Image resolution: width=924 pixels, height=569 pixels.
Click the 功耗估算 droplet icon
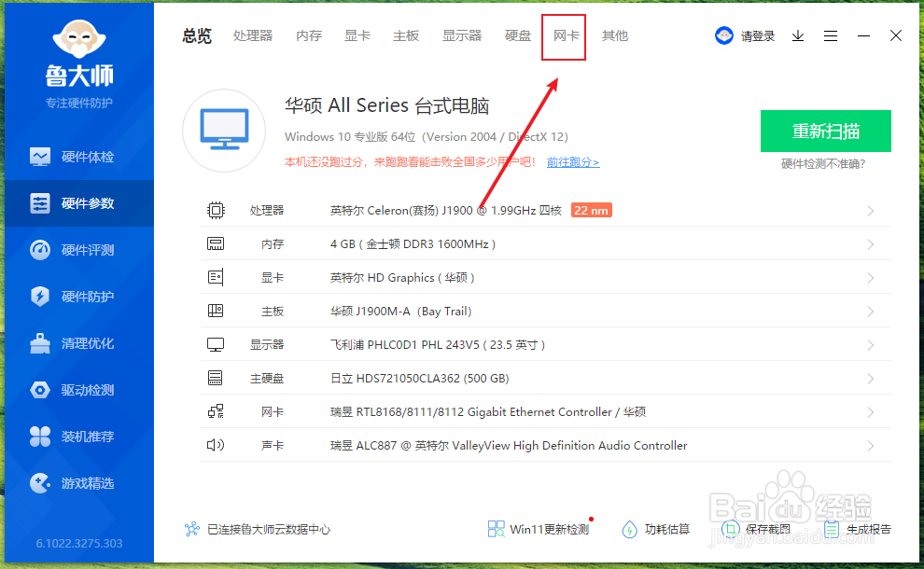(629, 529)
